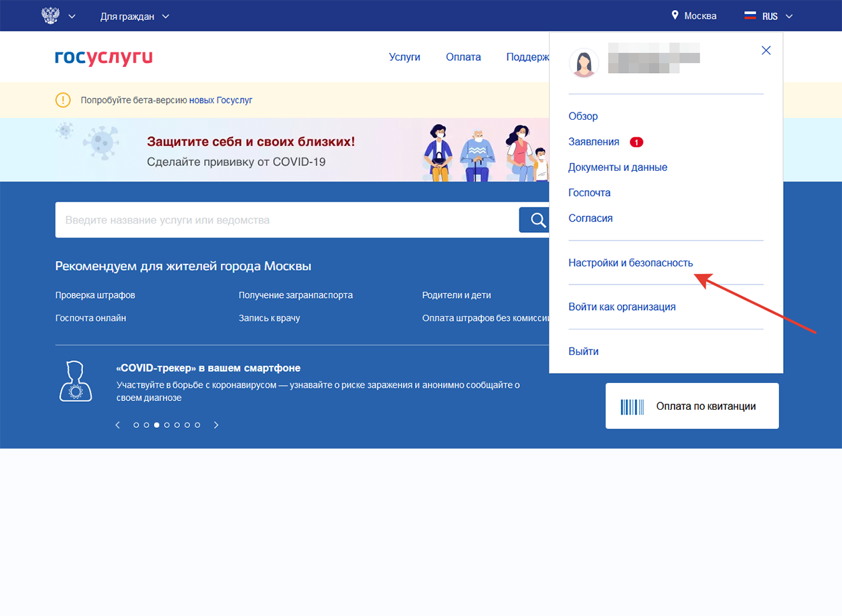Open Документы и данные
Viewport: 842px width, 616px height.
[x=618, y=167]
